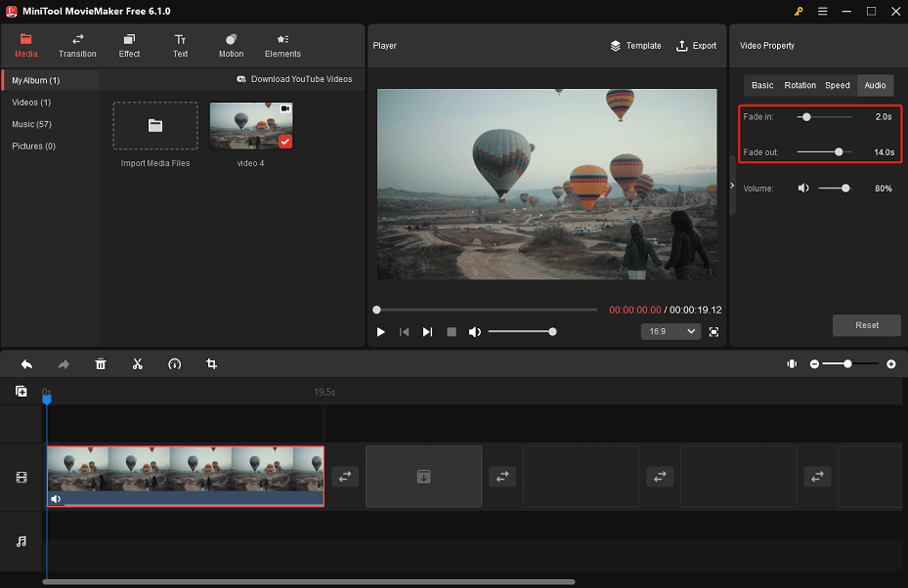The image size is (908, 588).
Task: Click the fourth transition slot icon
Action: (x=818, y=477)
